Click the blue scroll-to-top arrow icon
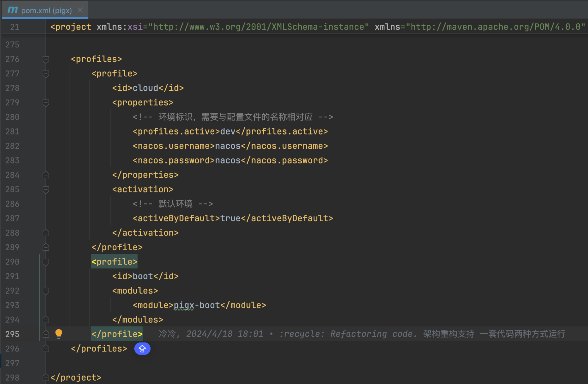The height and width of the screenshot is (384, 588). point(142,348)
